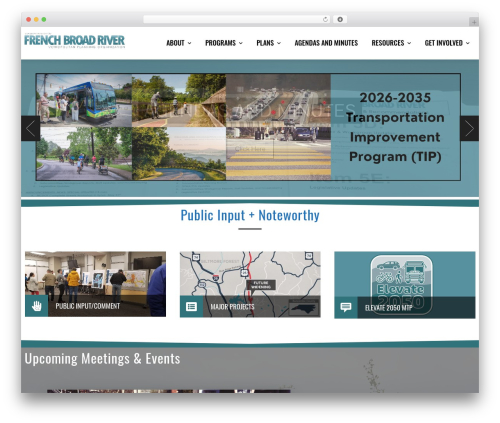Click the Upcoming Meetings & Events heading

pyautogui.click(x=102, y=359)
